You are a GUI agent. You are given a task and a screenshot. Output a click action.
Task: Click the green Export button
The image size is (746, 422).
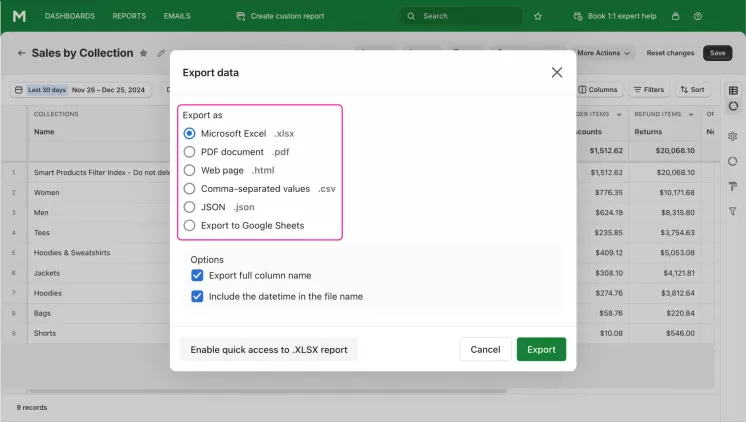[x=541, y=350]
